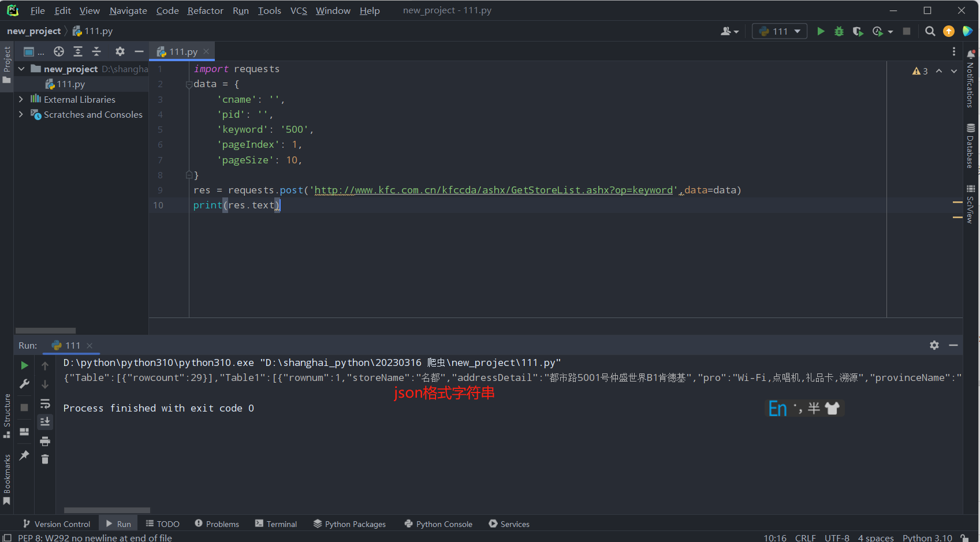Select opened file locate target icon
Screen dimensions: 980x542
59,51
